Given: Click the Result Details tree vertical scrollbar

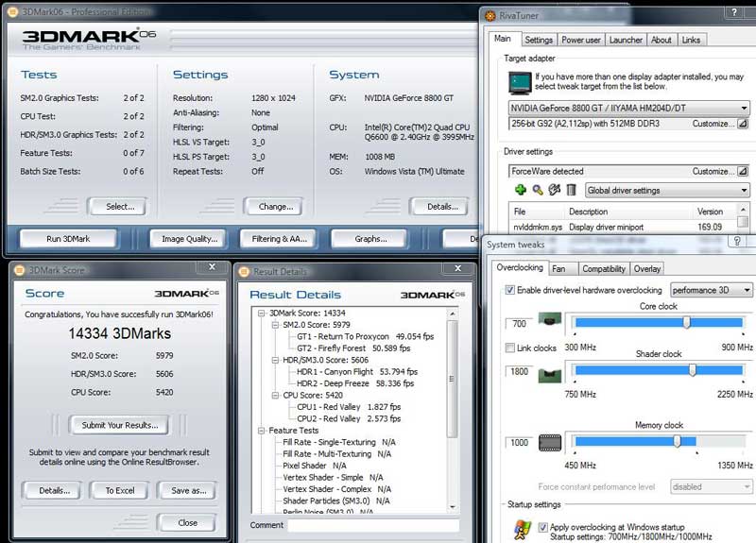Looking at the screenshot, I should (x=453, y=410).
